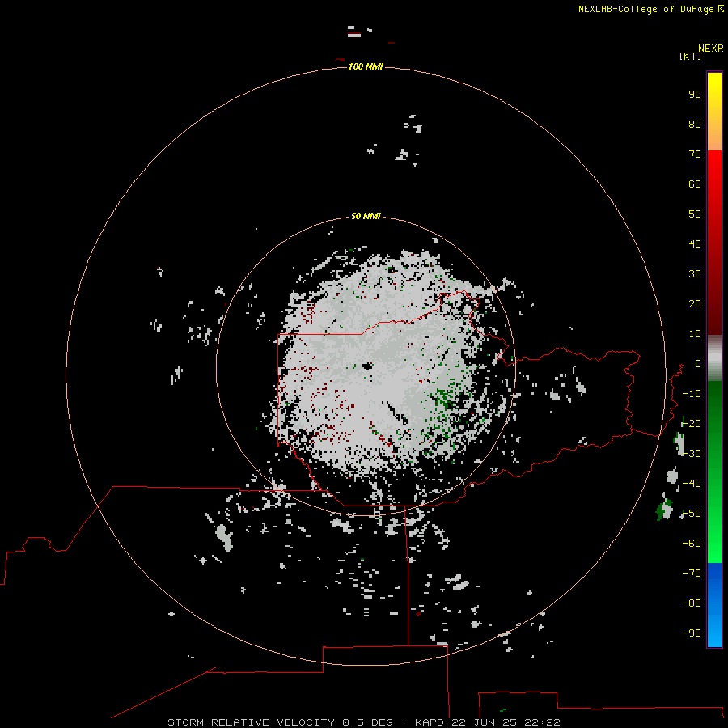Click the Storm Relative Velocity caption text
The width and height of the screenshot is (728, 728).
363,722
